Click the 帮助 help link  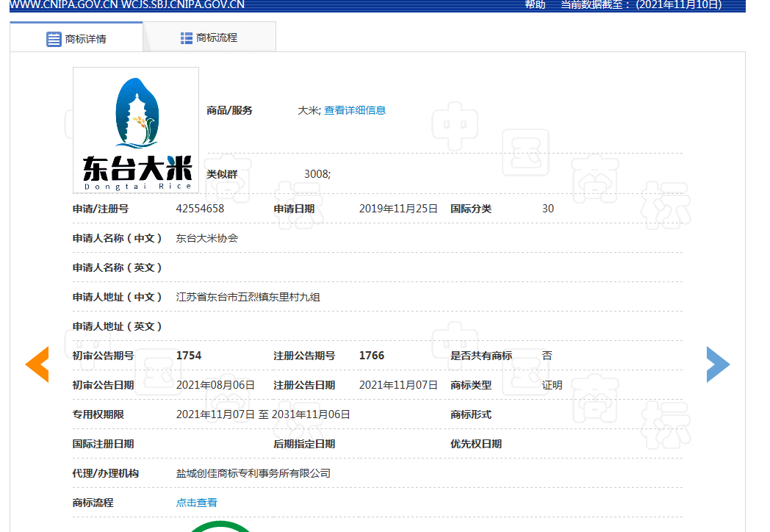click(536, 5)
